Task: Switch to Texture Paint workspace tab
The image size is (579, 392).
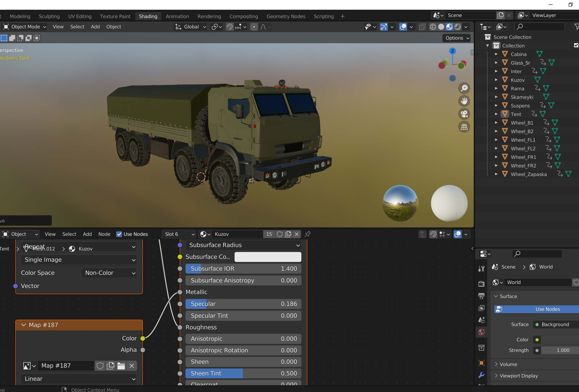Action: point(115,16)
